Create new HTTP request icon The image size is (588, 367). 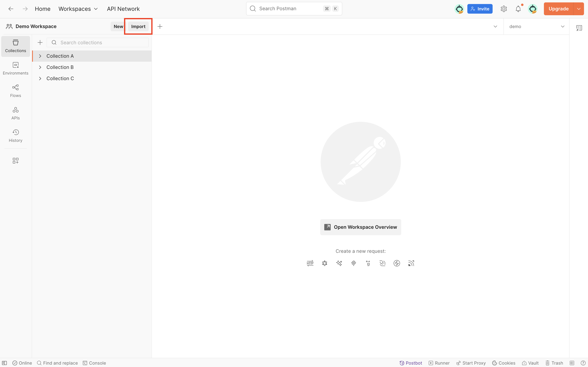tap(310, 263)
